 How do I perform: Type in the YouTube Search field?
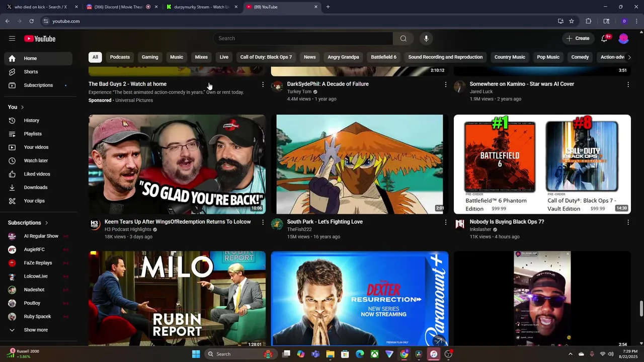[x=303, y=39]
